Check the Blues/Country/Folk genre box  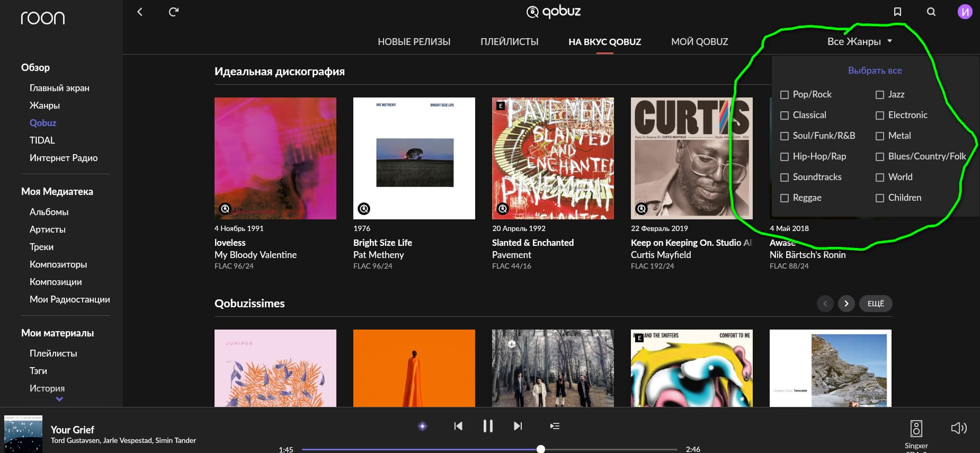coord(880,157)
